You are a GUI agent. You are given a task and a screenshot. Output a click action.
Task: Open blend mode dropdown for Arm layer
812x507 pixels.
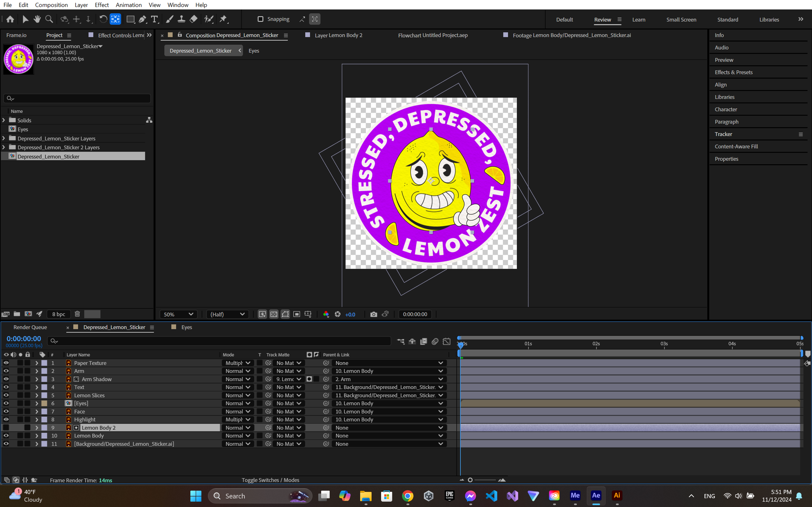[237, 371]
